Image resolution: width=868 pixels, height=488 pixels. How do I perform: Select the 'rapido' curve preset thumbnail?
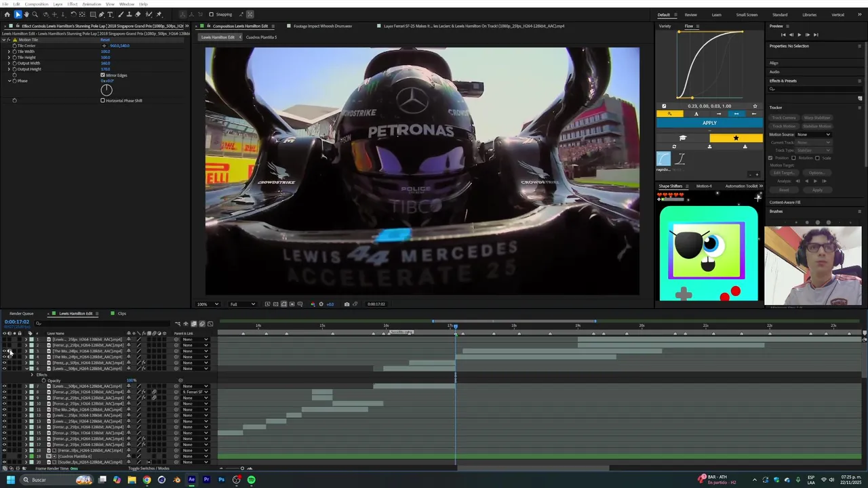pyautogui.click(x=663, y=159)
